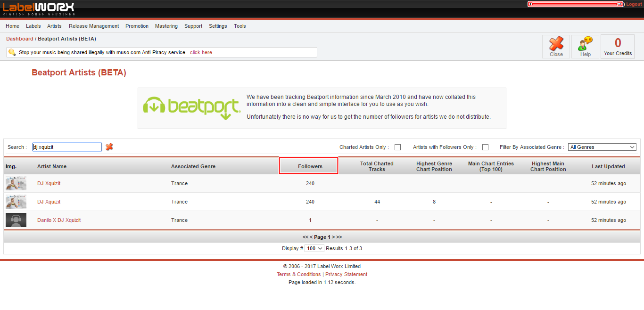Click the Beatport Artists (BETA) heading
The height and width of the screenshot is (310, 644).
click(79, 73)
